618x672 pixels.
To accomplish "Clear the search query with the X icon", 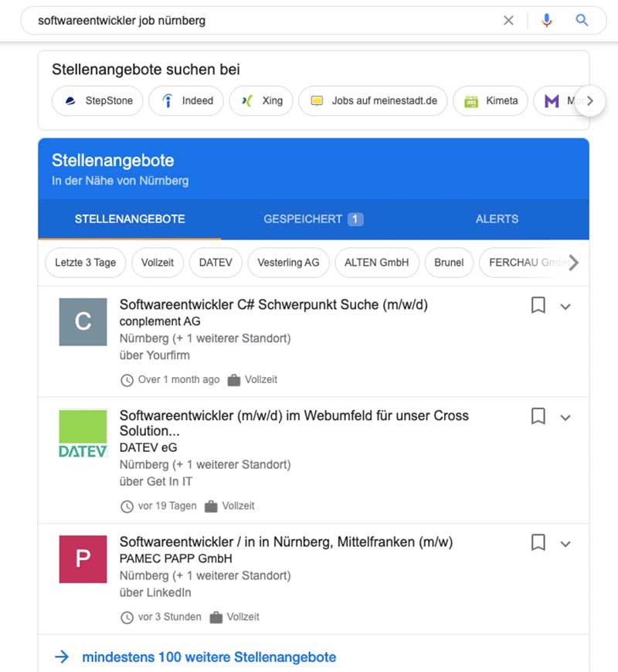I will point(508,20).
